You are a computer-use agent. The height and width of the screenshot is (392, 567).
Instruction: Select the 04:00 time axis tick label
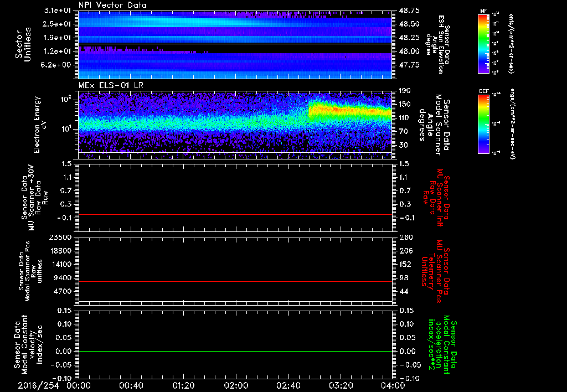point(392,385)
